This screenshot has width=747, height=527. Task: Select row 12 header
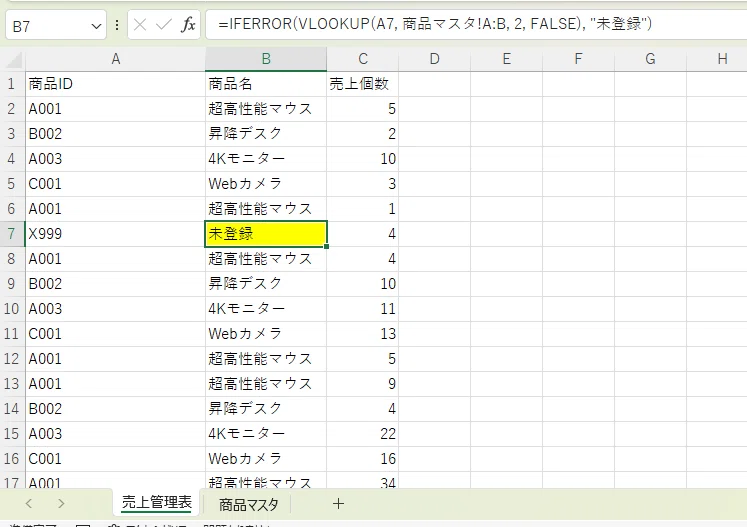(x=12, y=359)
